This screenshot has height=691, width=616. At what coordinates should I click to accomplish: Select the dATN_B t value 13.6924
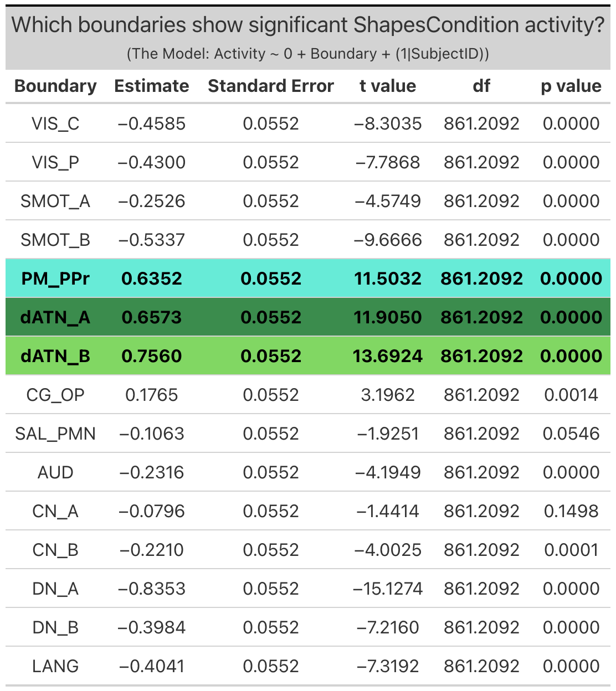(x=388, y=356)
